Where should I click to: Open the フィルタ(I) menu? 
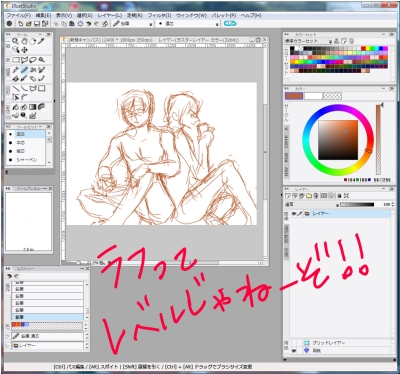click(159, 15)
